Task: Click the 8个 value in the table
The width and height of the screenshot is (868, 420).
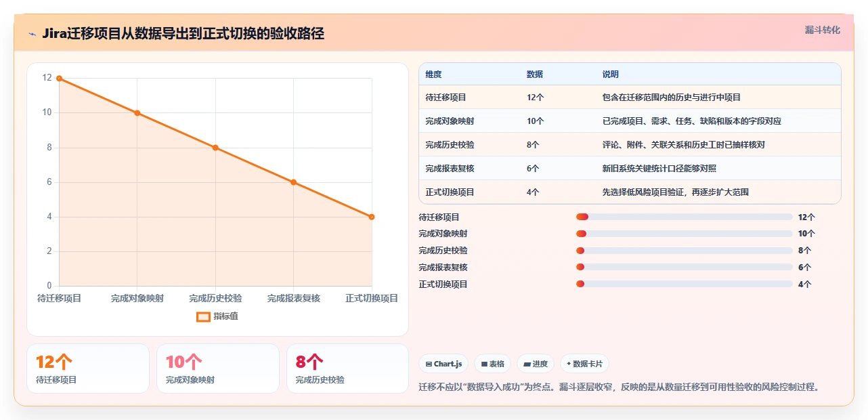Action: (534, 145)
